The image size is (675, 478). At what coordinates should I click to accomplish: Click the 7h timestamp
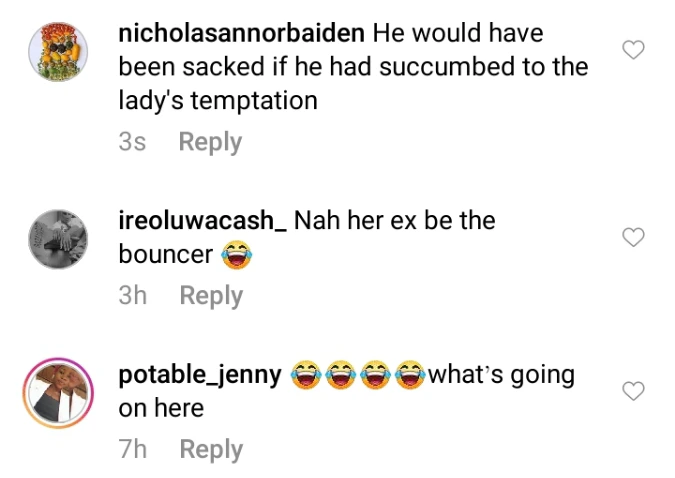pyautogui.click(x=133, y=449)
